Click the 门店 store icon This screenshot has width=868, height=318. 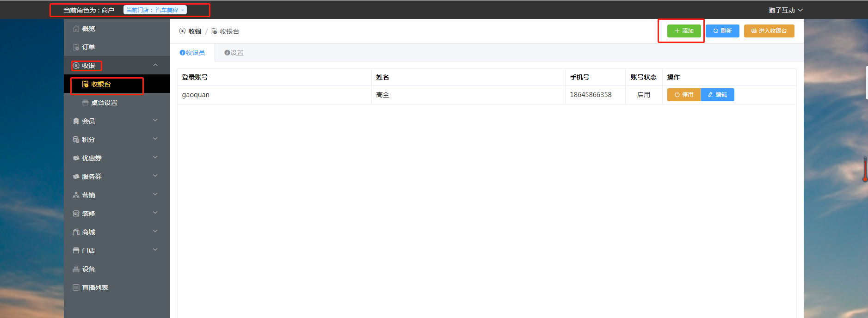point(76,251)
